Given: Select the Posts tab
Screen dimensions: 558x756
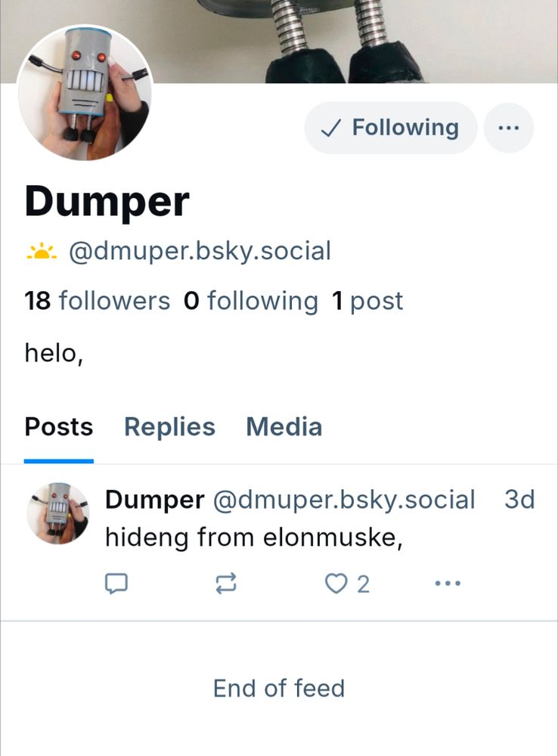Looking at the screenshot, I should tap(59, 427).
